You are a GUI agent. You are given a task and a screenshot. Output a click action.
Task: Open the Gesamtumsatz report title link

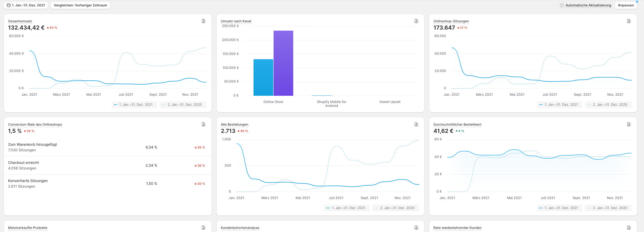tap(20, 21)
